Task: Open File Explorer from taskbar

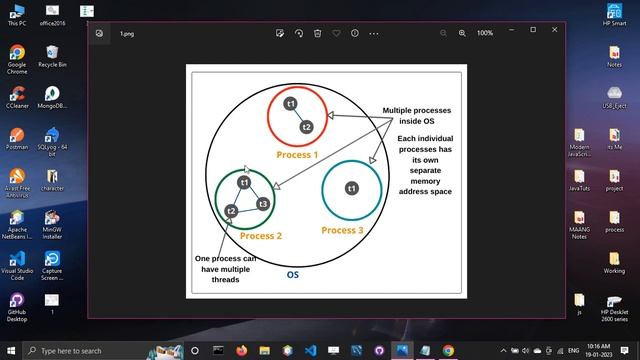Action: pos(264,351)
